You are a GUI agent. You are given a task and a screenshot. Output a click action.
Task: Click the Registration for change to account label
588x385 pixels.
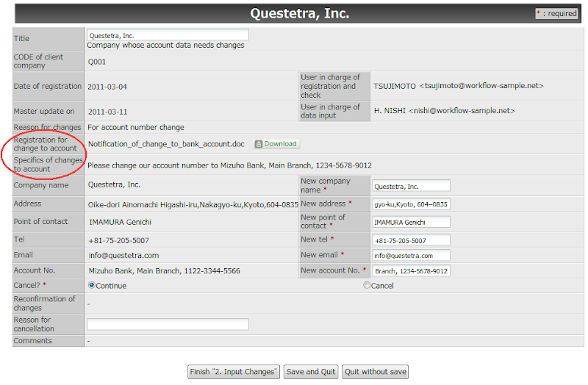(x=45, y=144)
